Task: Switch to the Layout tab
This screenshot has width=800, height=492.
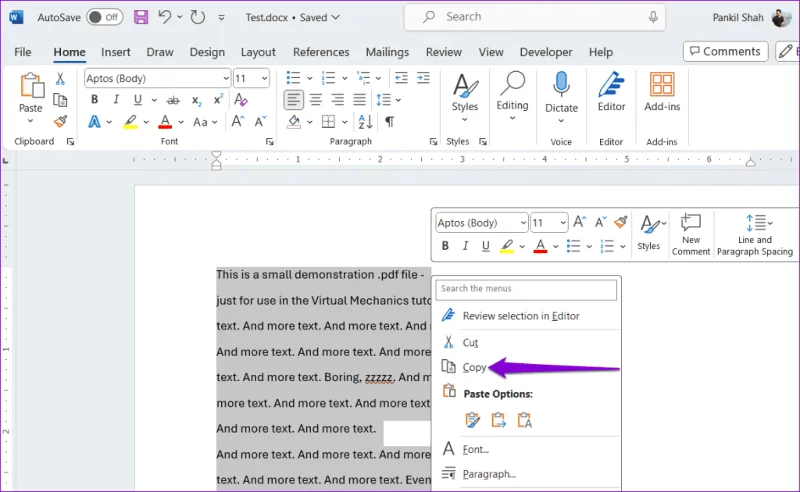Action: (258, 52)
